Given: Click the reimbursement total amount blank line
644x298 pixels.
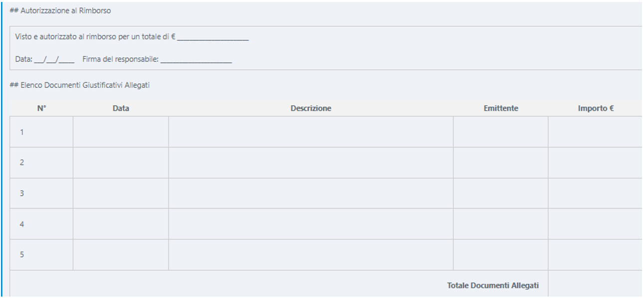Looking at the screenshot, I should coord(213,38).
